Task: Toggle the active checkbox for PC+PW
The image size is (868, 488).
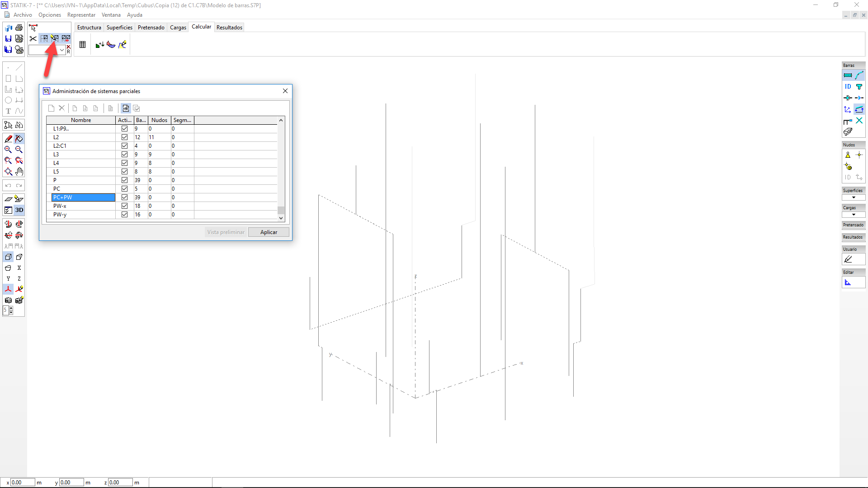Action: (124, 197)
